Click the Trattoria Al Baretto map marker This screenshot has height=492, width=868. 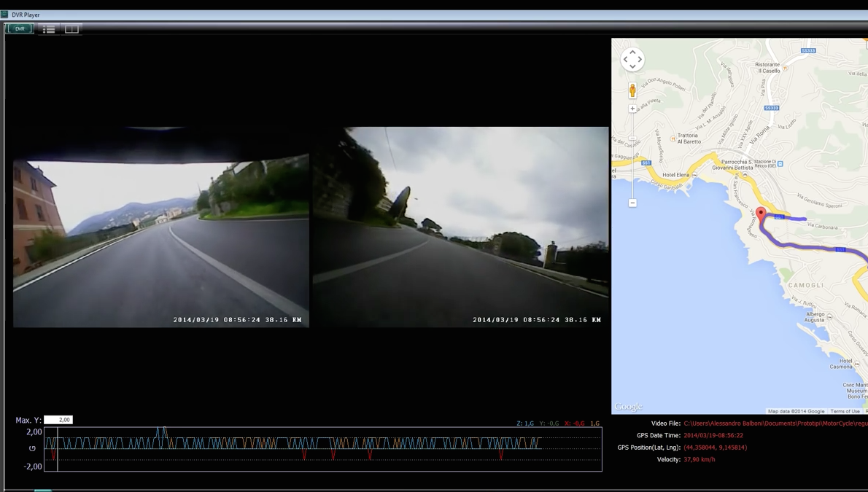pyautogui.click(x=673, y=138)
